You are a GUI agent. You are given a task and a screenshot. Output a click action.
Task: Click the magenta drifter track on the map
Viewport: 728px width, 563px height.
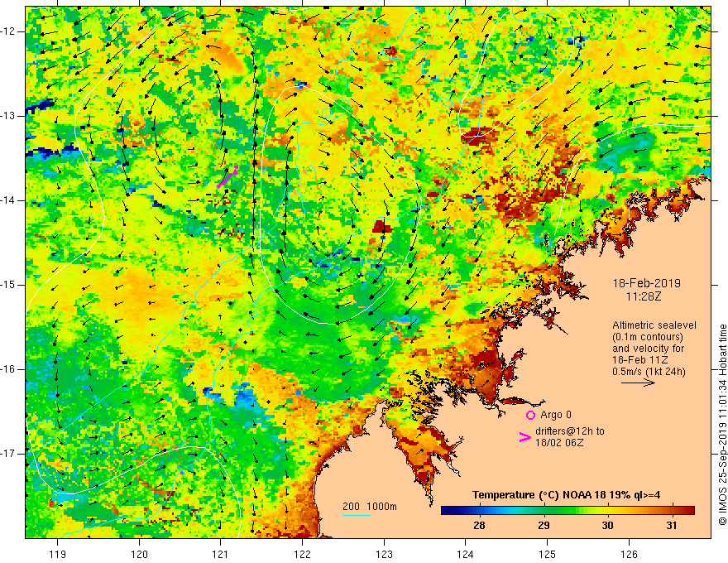[x=227, y=176]
